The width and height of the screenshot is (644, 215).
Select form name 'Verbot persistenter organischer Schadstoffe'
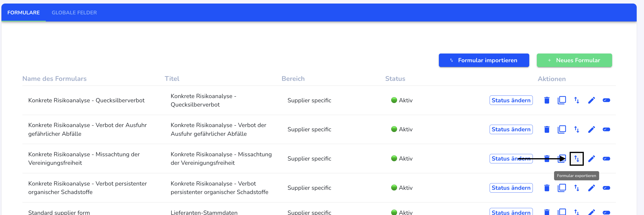88,188
